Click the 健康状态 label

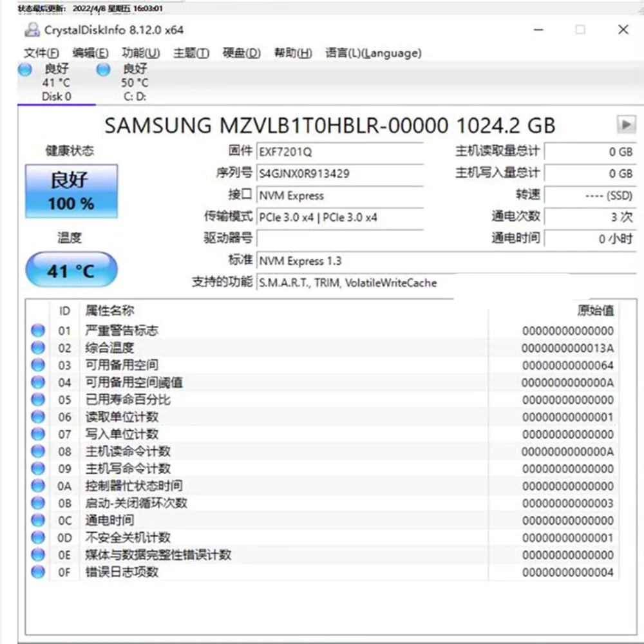[70, 151]
